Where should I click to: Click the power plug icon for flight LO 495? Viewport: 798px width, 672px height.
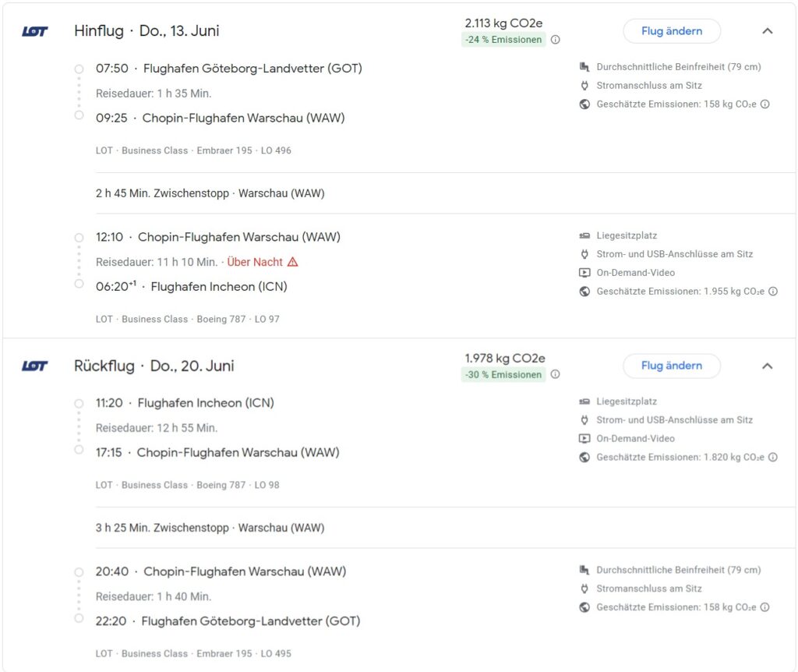584,589
